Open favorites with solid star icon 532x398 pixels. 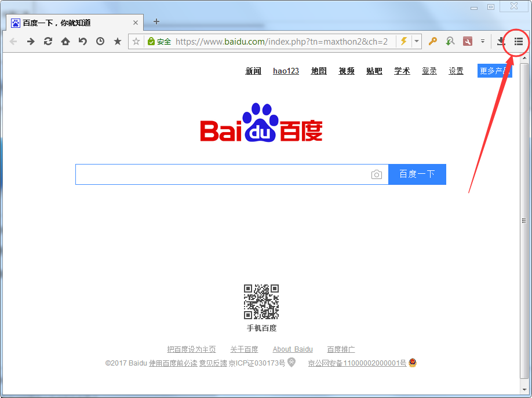[x=118, y=41]
